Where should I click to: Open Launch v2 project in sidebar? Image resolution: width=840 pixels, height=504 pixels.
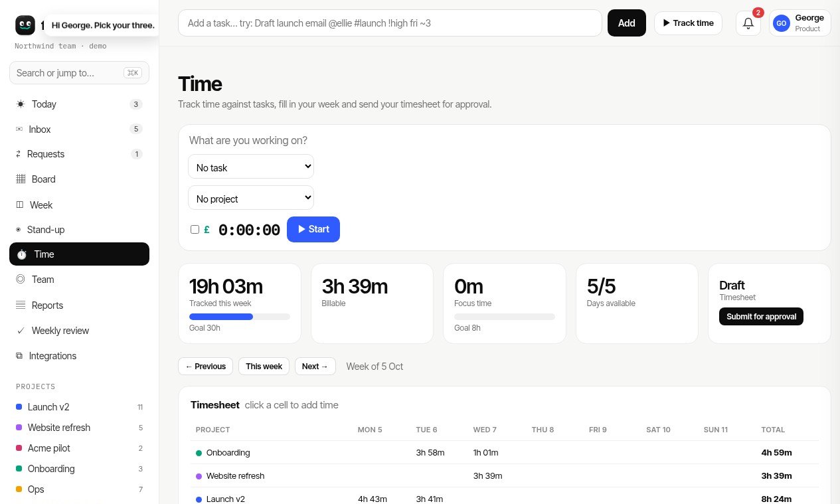pos(79,407)
